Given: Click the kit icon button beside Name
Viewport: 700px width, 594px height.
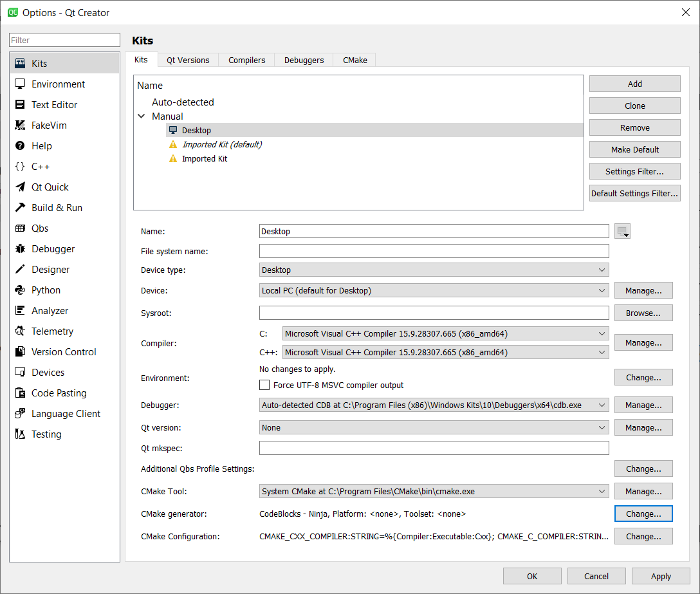Looking at the screenshot, I should 622,232.
